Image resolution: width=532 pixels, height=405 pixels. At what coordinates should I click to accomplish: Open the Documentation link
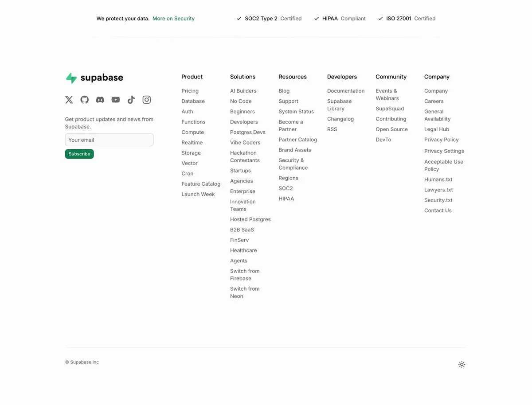click(346, 91)
